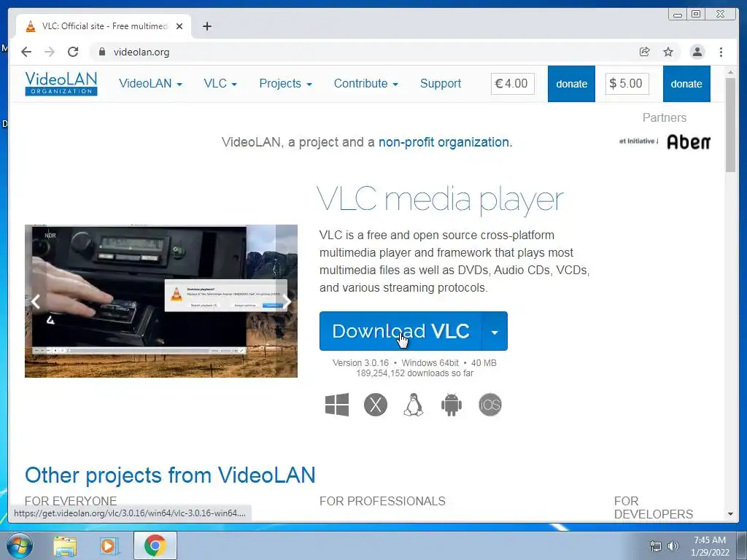This screenshot has width=747, height=560.
Task: Donate using the euro donate button
Action: pyautogui.click(x=571, y=84)
